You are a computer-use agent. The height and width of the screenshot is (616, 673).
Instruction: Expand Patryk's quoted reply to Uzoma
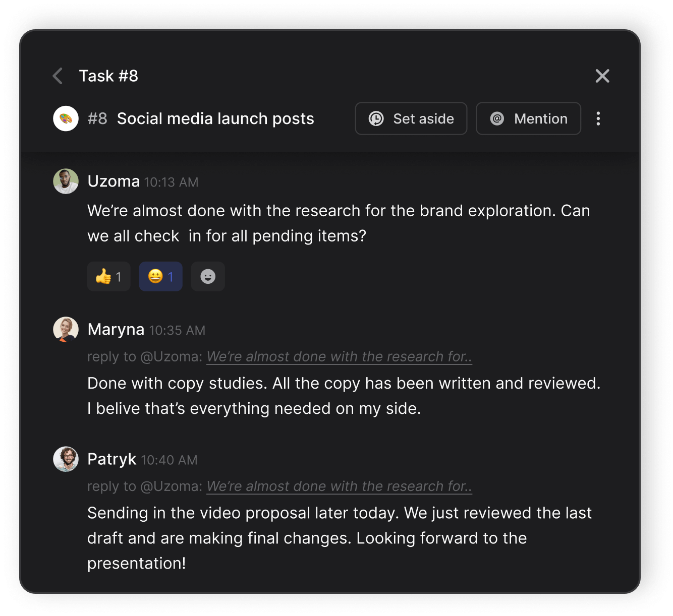(339, 486)
